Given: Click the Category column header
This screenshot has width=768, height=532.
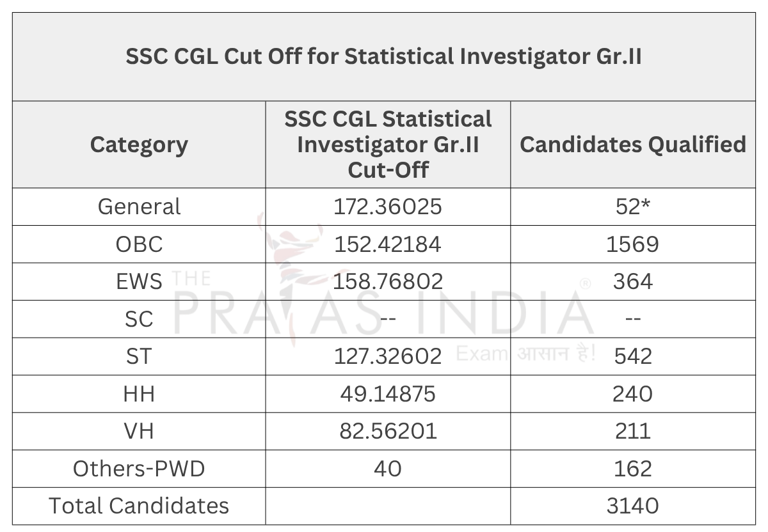Looking at the screenshot, I should 139,145.
